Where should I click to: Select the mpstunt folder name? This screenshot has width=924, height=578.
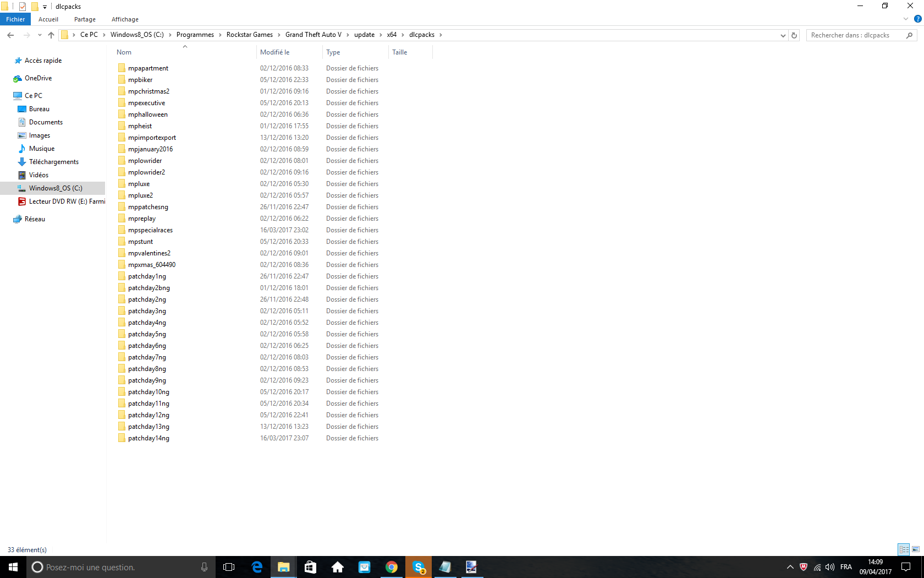point(141,242)
